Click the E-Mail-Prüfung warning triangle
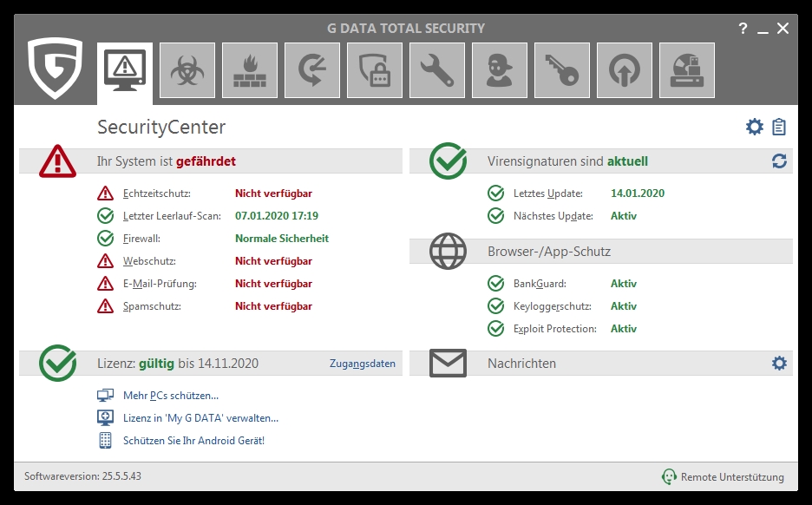Screen dimensions: 812x505 [105, 284]
